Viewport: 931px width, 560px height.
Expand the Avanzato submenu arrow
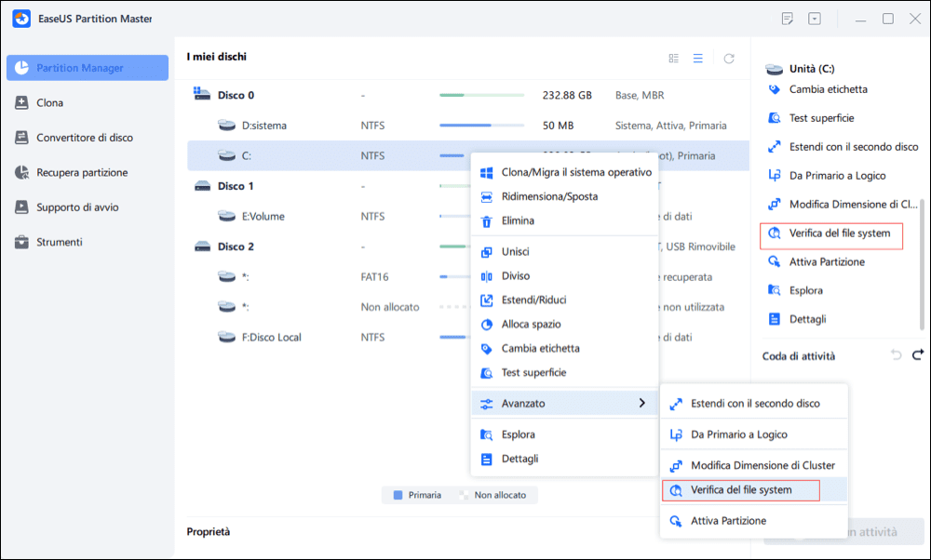pos(641,403)
